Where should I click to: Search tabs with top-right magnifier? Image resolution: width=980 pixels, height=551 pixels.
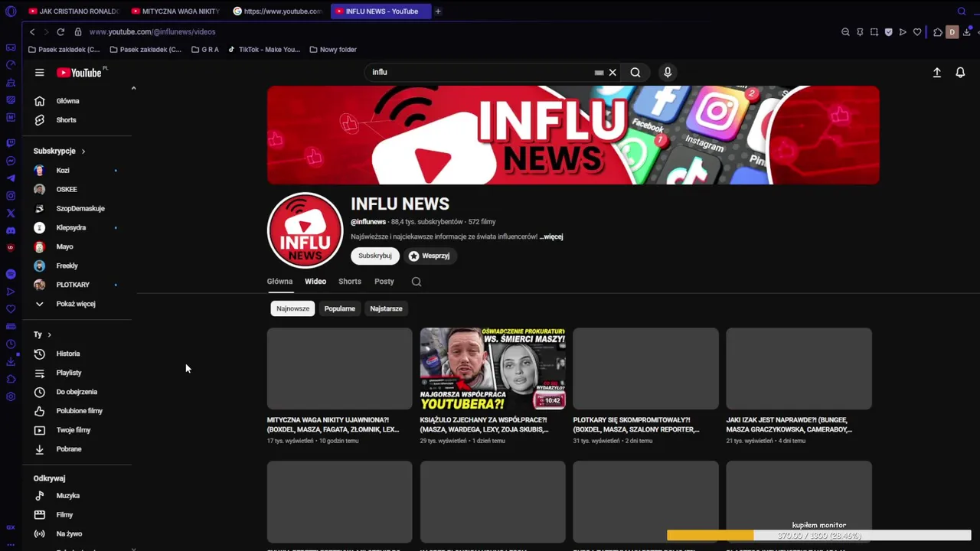(962, 11)
